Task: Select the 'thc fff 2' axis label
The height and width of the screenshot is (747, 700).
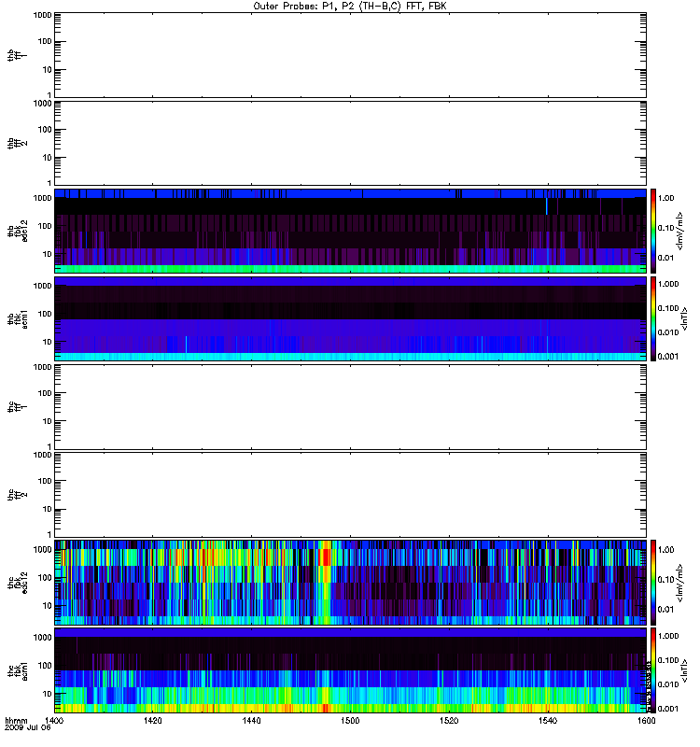Action: pos(17,495)
